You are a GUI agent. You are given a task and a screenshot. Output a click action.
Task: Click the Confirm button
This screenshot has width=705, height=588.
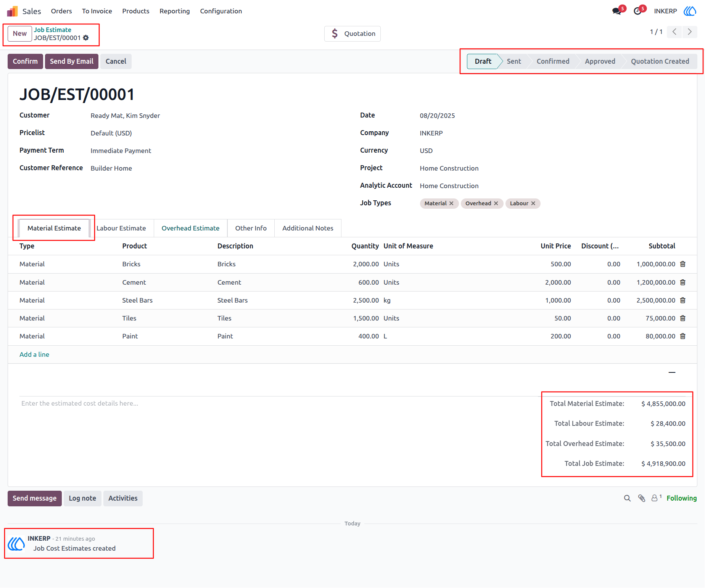pos(25,61)
